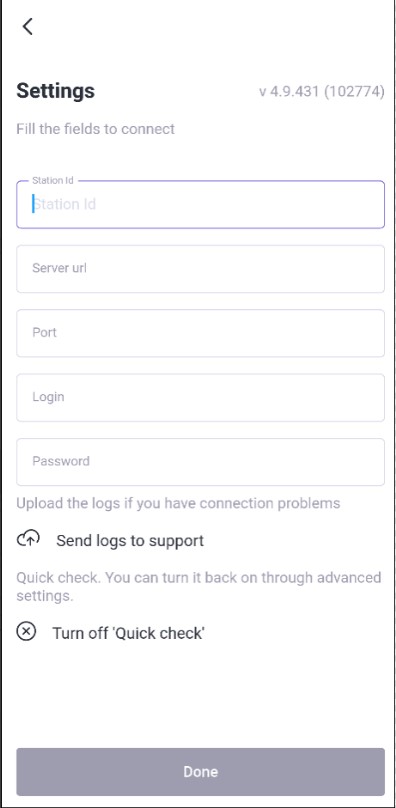Click the version text v 4.9.431
Viewport: 396px width, 808px height.
point(289,92)
